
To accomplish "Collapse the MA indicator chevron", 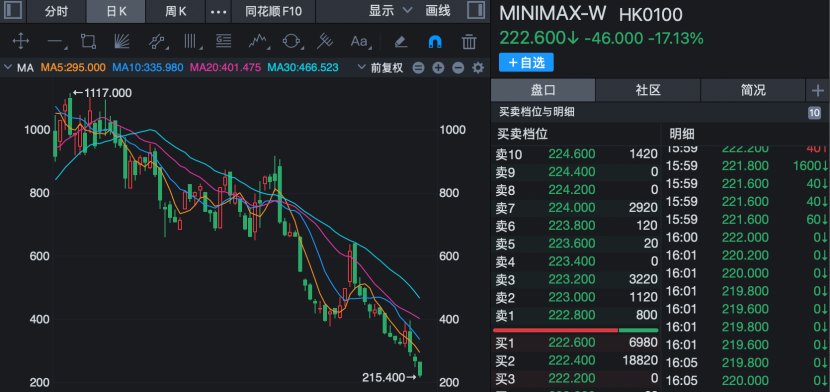I will coord(7,67).
